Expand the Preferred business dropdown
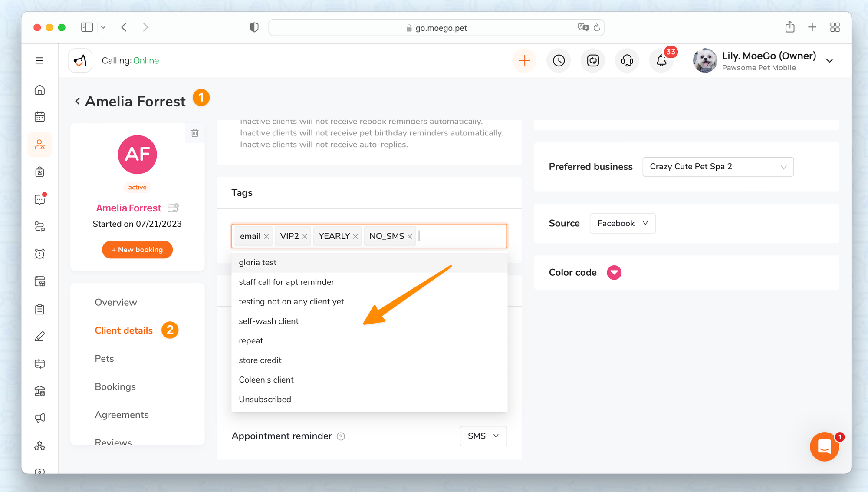Image resolution: width=868 pixels, height=492 pixels. (718, 167)
